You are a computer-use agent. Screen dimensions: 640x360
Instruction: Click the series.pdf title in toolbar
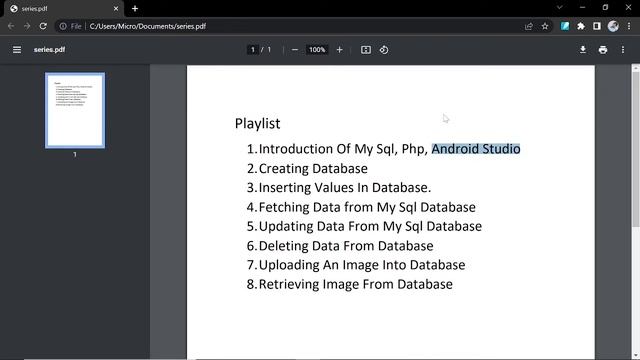[x=49, y=50]
